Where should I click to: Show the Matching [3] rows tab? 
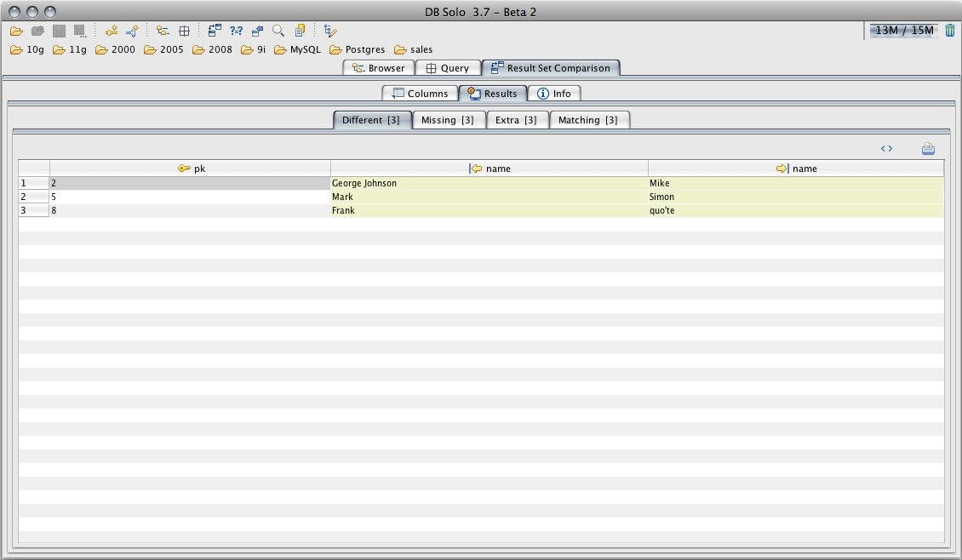tap(589, 120)
